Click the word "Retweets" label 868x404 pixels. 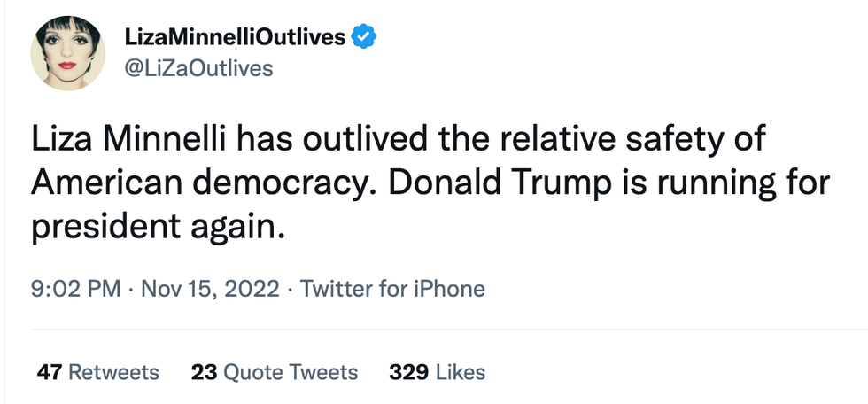point(113,372)
